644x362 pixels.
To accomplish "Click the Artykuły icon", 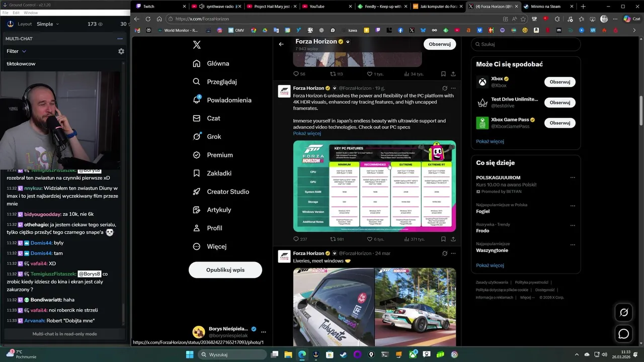I will coord(197,210).
